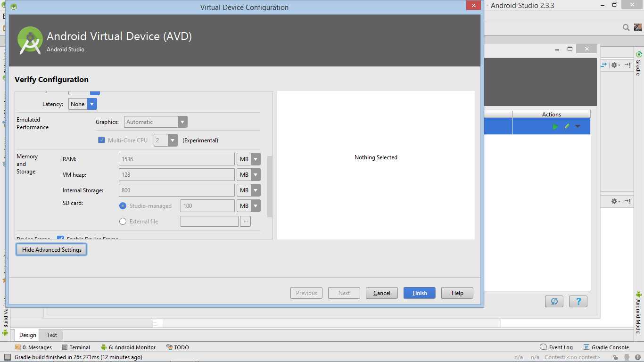Viewport: 644px width, 362px height.
Task: Click the Actions column header
Action: pyautogui.click(x=552, y=115)
